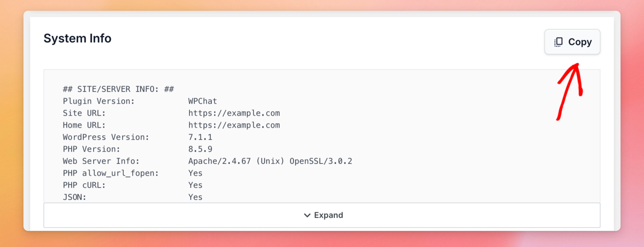Expand the system info panel

pos(322,215)
